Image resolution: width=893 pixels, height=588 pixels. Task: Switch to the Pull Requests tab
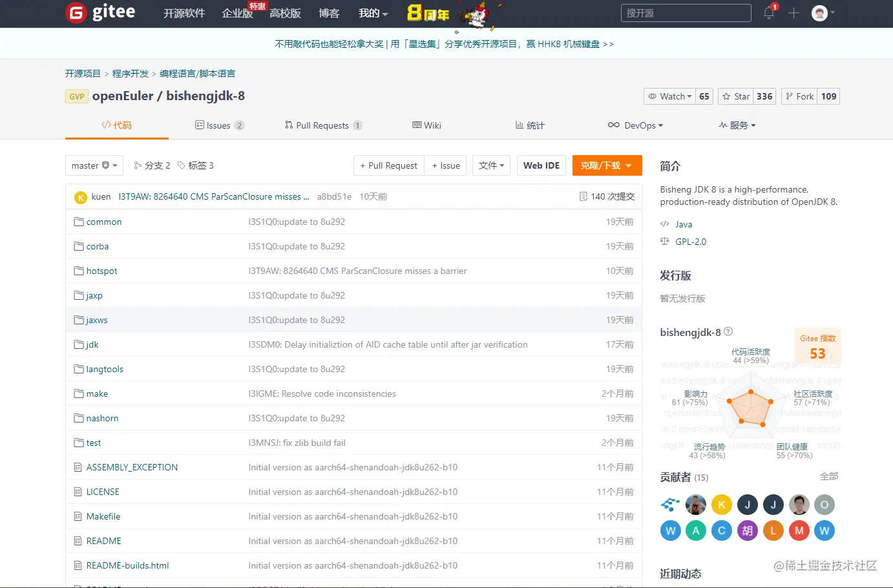click(x=323, y=125)
